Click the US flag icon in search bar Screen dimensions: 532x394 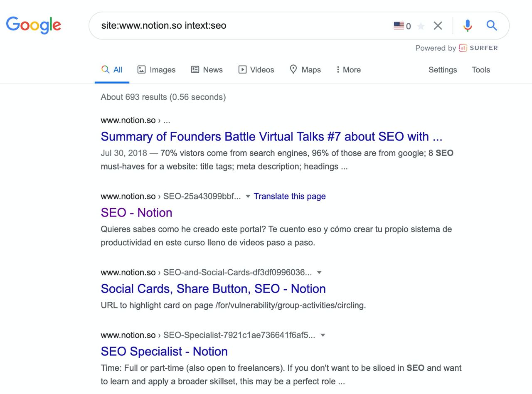click(x=399, y=26)
